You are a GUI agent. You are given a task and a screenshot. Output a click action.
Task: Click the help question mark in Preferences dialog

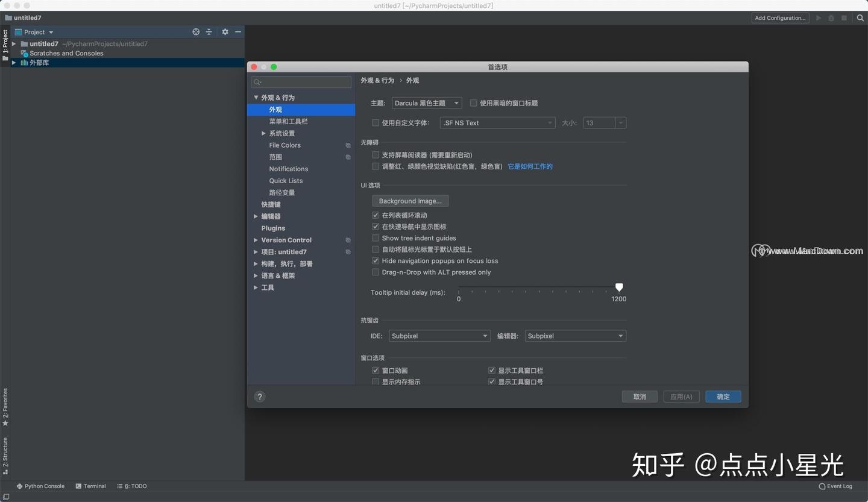pos(260,397)
